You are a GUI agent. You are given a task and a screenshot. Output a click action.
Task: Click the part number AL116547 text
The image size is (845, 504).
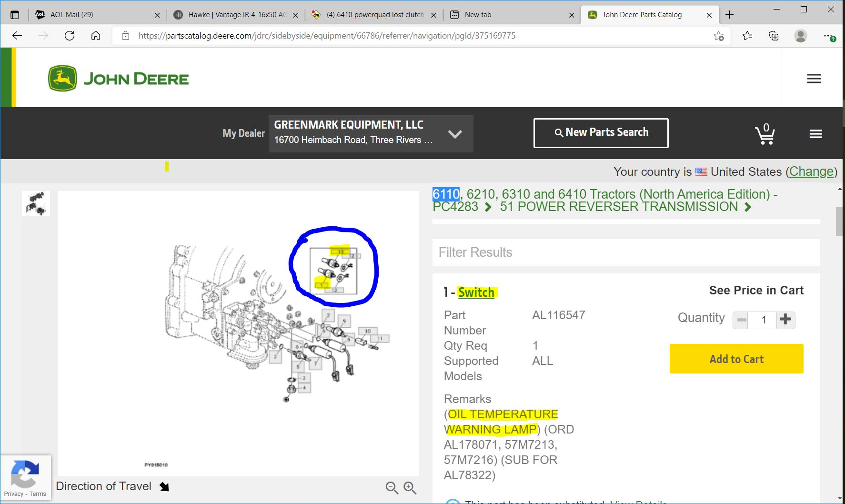click(558, 315)
